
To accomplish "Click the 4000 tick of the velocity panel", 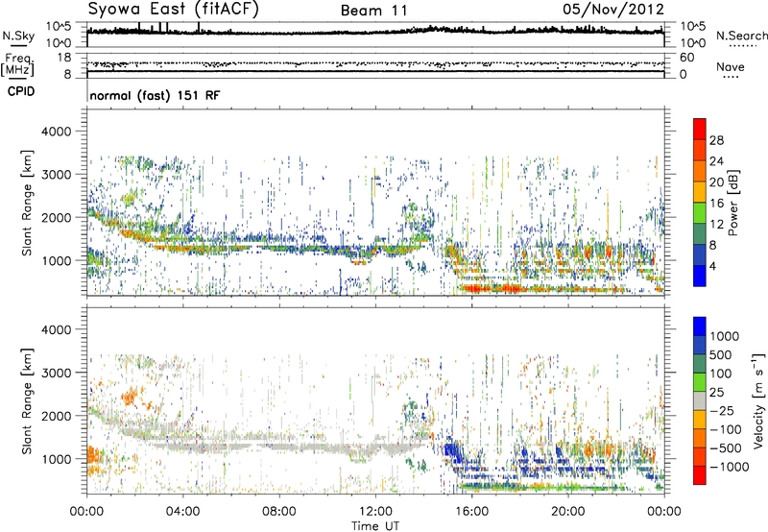I will [59, 329].
